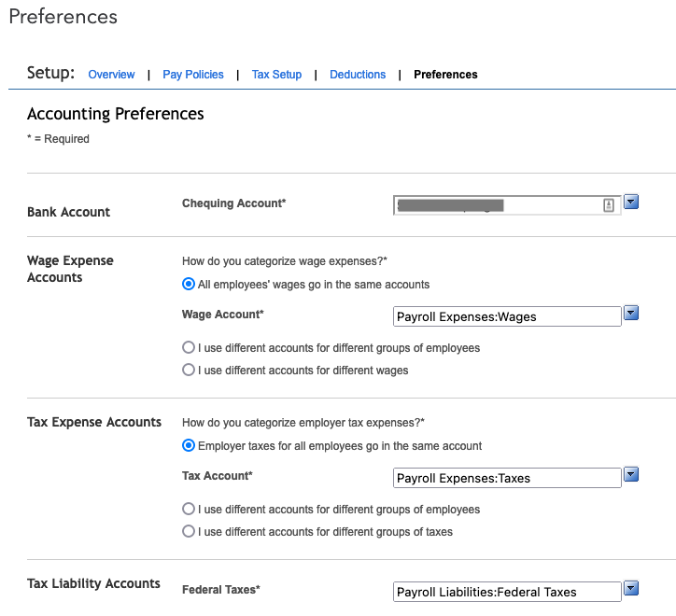Viewport: 676px width, 616px height.
Task: Click the Chequing Account input field
Action: pyautogui.click(x=495, y=205)
